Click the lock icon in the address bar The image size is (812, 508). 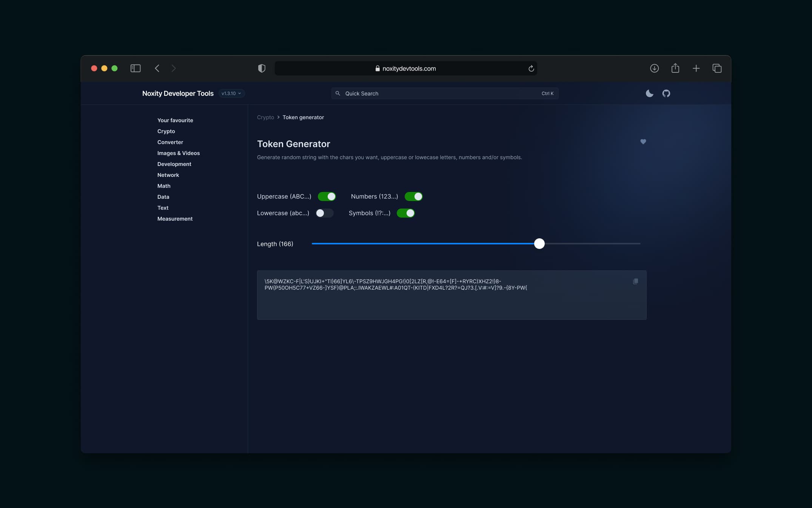tap(377, 68)
